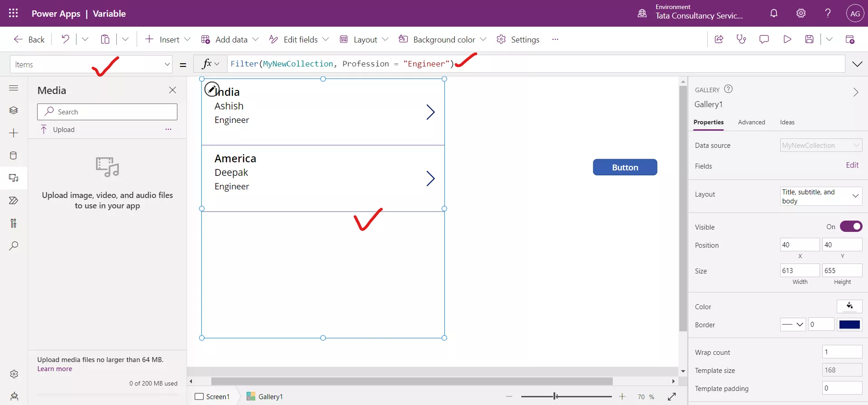Open the Media pane icon
Viewport: 868px width, 405px height.
tap(14, 178)
